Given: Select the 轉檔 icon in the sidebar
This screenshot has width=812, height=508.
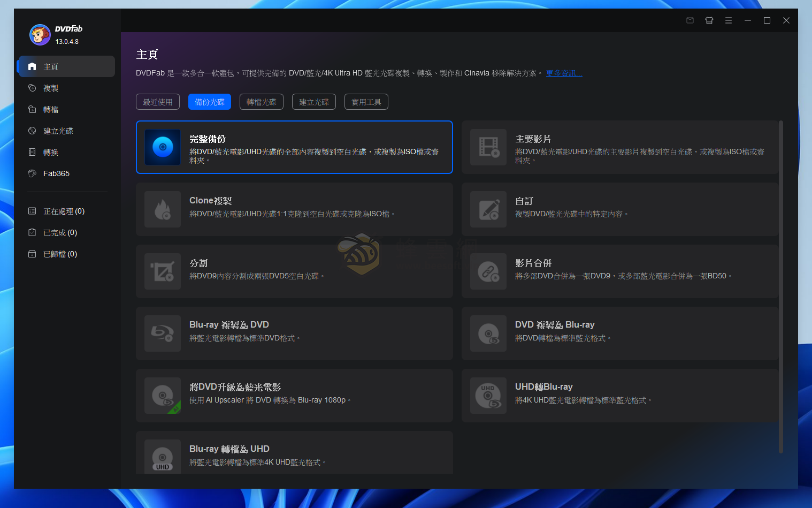Looking at the screenshot, I should pyautogui.click(x=32, y=109).
